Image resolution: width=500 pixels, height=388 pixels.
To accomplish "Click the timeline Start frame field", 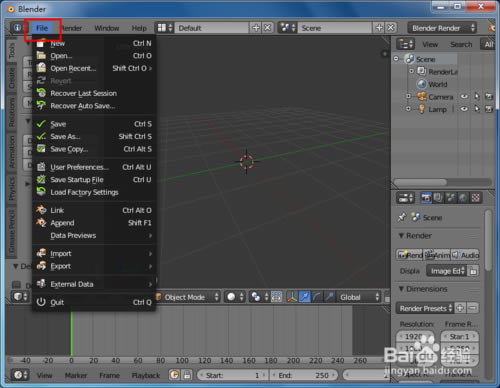I will (232, 375).
